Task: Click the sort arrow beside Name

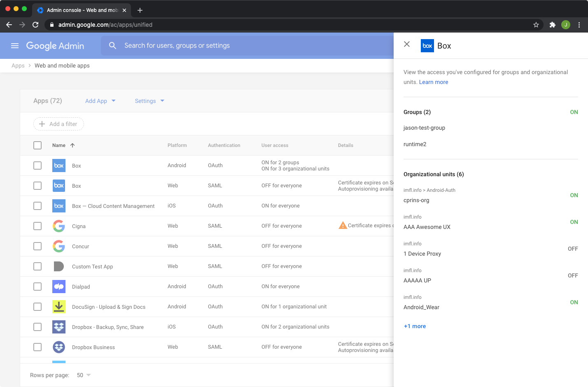Action: click(72, 145)
